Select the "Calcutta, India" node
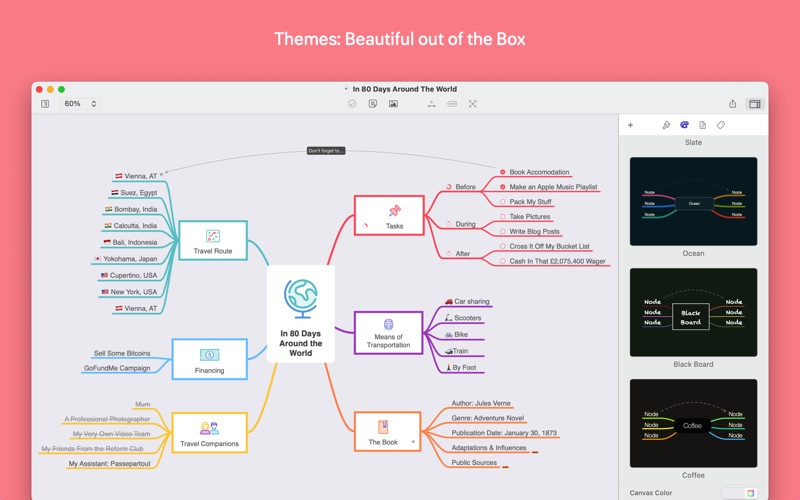The height and width of the screenshot is (500, 800). (131, 226)
